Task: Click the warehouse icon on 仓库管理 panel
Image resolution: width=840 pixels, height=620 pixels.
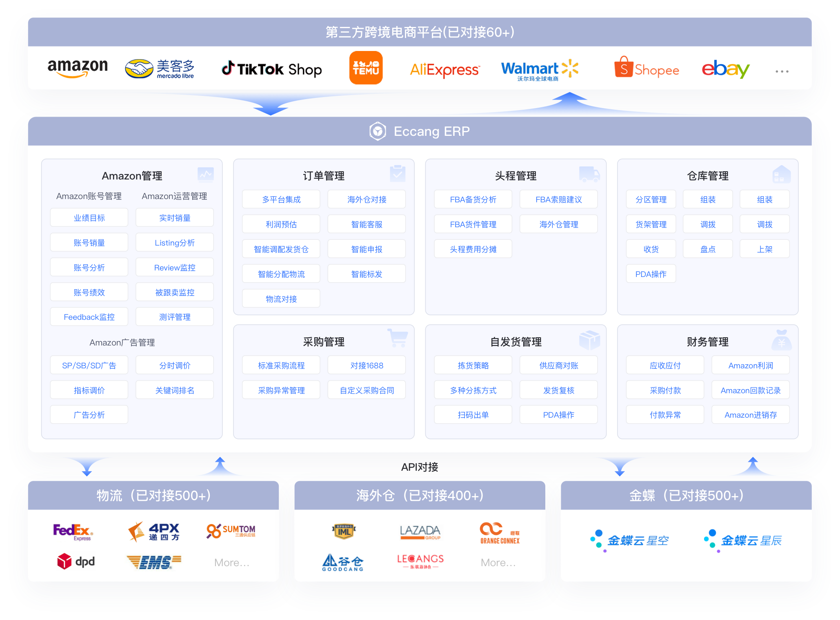Action: (781, 173)
